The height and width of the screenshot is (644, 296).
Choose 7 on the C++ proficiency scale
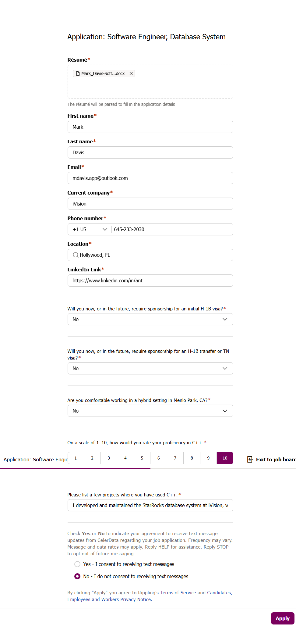[x=175, y=458]
